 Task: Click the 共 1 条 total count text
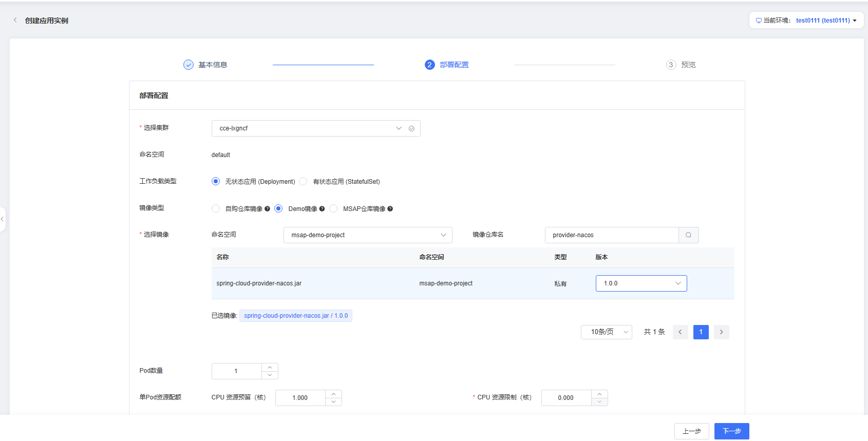click(x=654, y=332)
